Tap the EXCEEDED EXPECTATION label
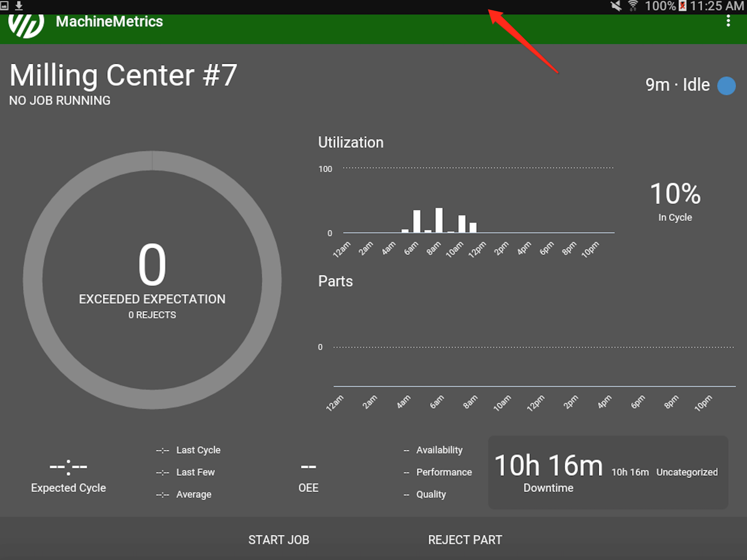 (x=152, y=299)
